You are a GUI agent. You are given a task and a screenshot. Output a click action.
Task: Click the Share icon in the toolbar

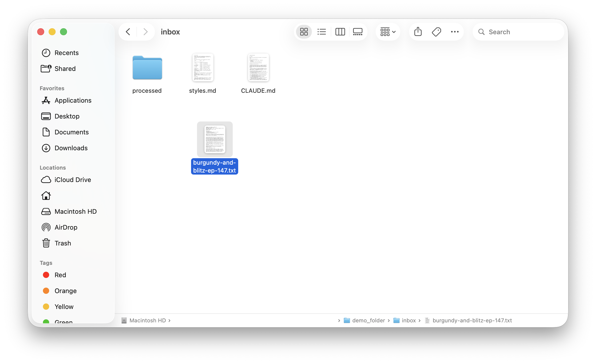(418, 32)
